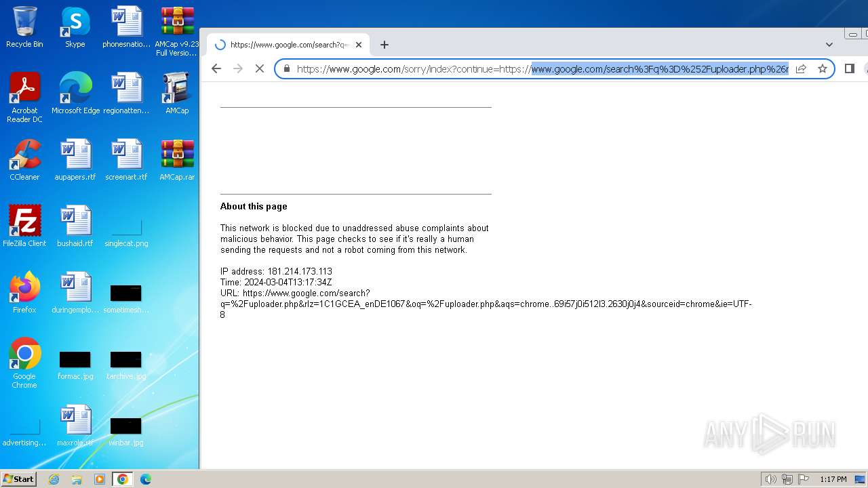Open Action Center flag icon
Viewport: 868px width, 488px height.
(804, 479)
